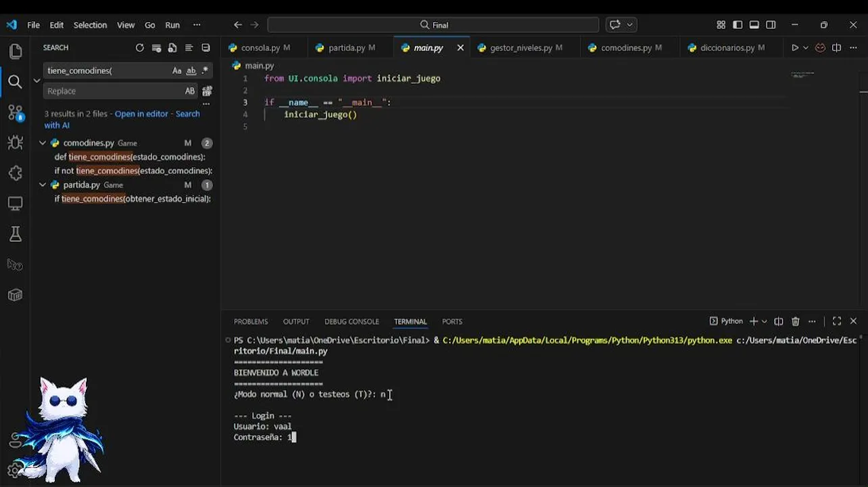The image size is (868, 487).
Task: Open terminal panel more actions ellipsis
Action: pyautogui.click(x=812, y=321)
